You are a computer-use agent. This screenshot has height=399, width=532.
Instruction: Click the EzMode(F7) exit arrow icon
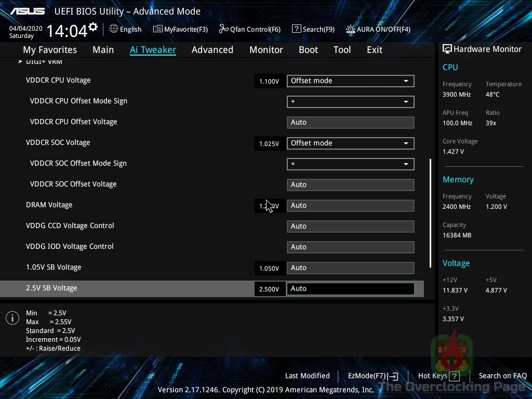[393, 376]
